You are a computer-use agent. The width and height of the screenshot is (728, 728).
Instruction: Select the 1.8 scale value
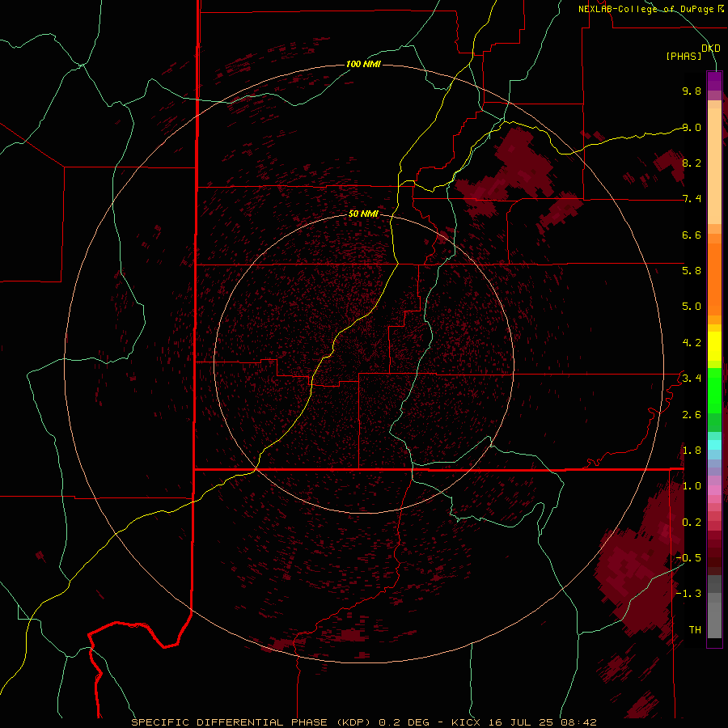point(692,451)
